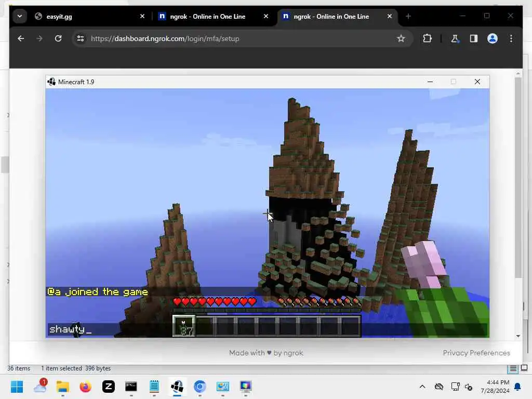
Task: Open the black Z app in taskbar
Action: coord(109,387)
